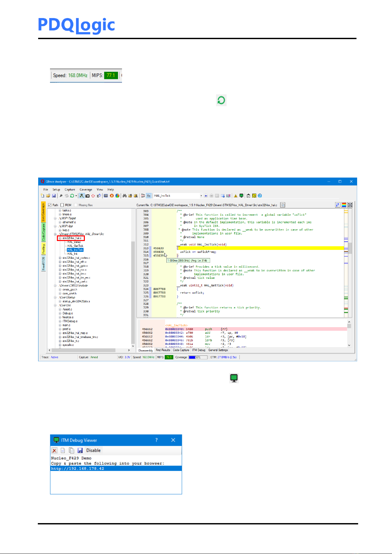
Task: Expand the main.c tree node
Action: [60, 325]
